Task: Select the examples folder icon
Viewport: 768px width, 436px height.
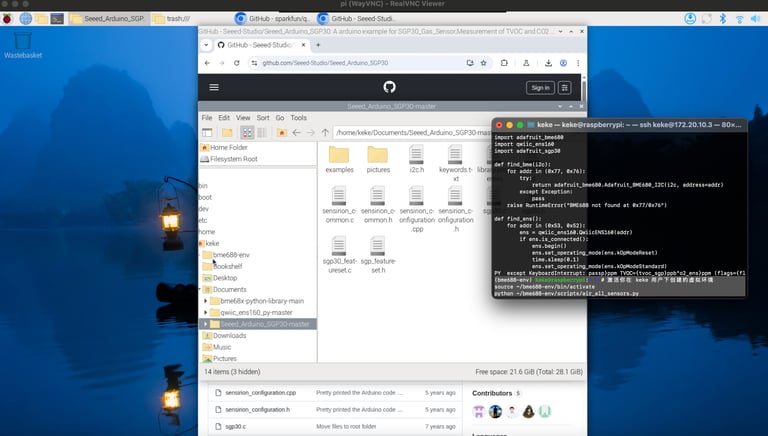Action: click(339, 159)
